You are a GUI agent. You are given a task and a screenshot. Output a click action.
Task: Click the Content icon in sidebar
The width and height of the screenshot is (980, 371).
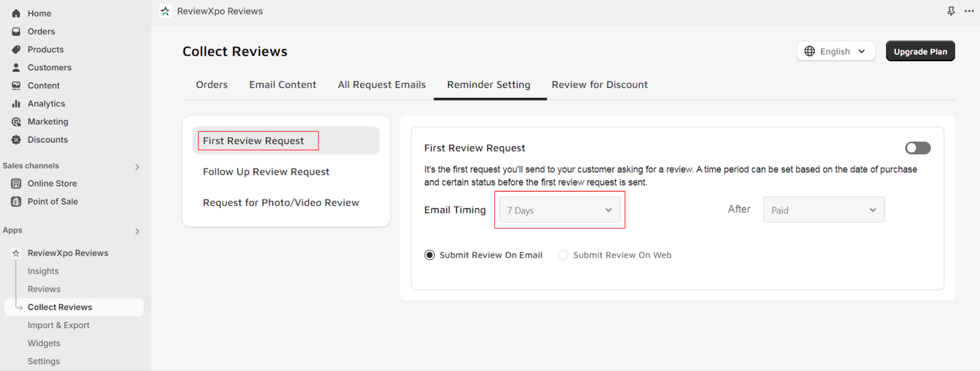(x=16, y=86)
